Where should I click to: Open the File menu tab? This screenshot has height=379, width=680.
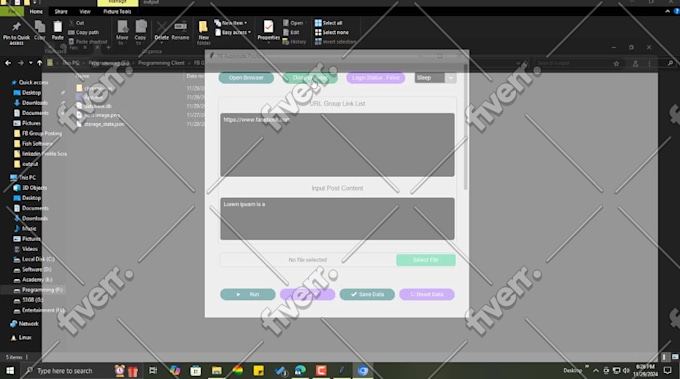click(12, 12)
